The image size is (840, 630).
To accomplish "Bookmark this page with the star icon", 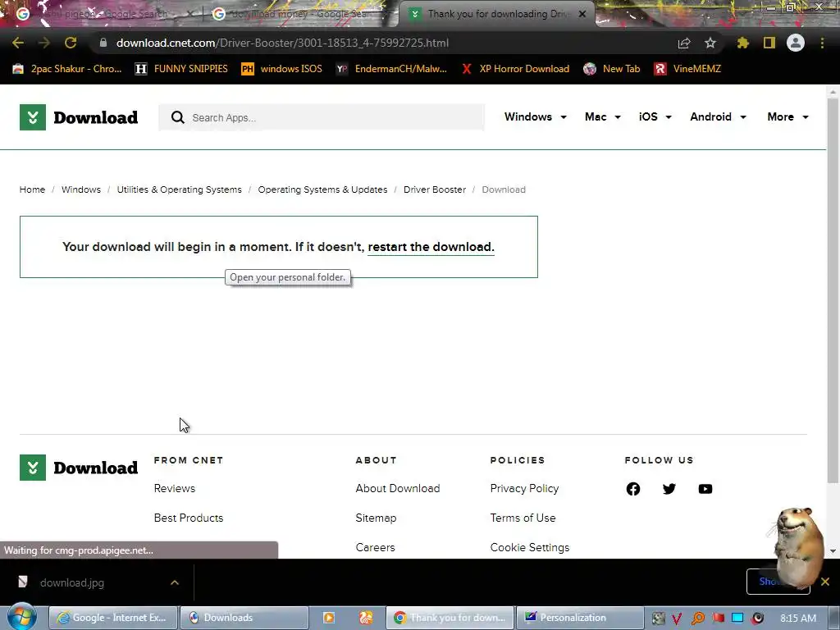I will [710, 43].
